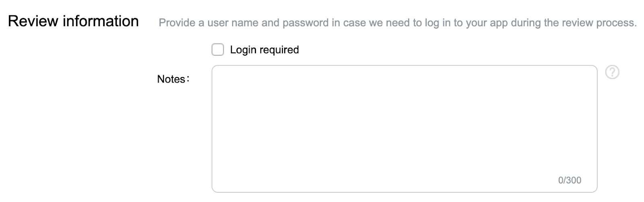Click the gray help icon right of Notes
The width and height of the screenshot is (644, 202).
[612, 73]
